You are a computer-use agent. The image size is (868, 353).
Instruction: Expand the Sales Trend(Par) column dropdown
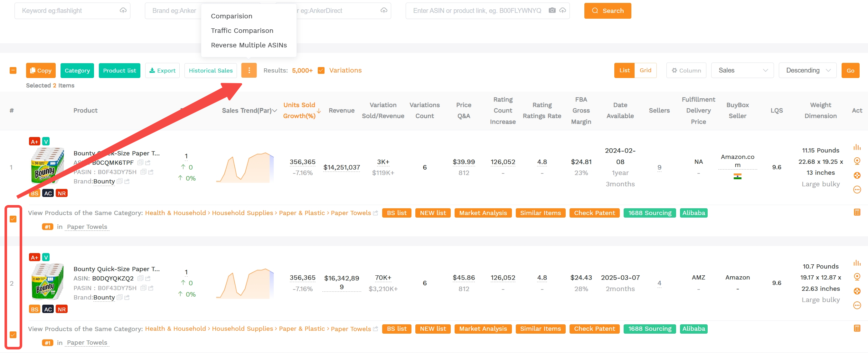(x=275, y=110)
